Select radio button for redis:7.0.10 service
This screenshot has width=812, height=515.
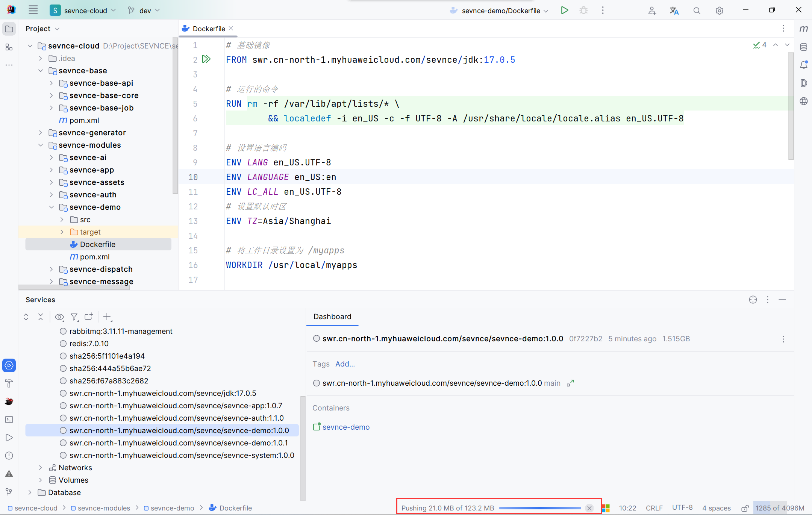[63, 343]
